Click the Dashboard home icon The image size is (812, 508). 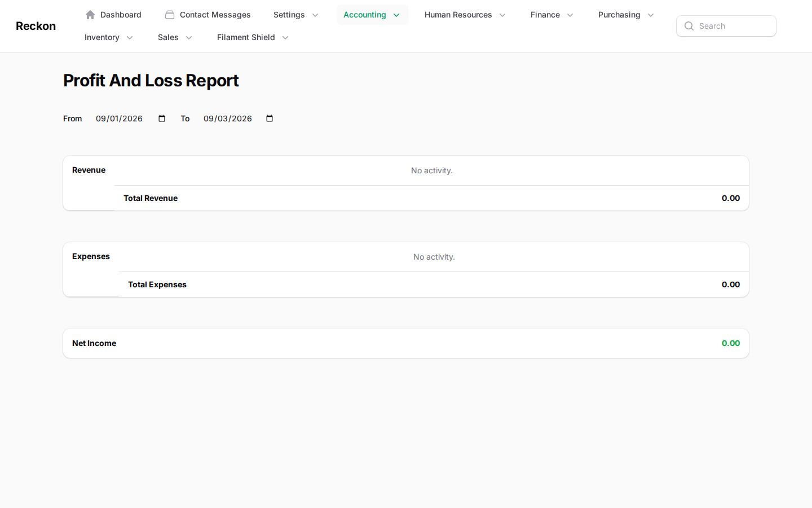90,15
